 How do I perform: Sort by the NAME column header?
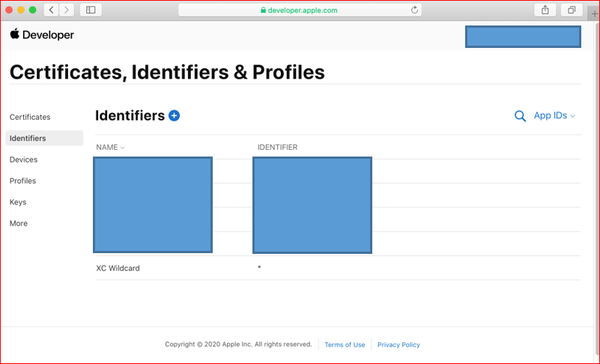point(110,147)
